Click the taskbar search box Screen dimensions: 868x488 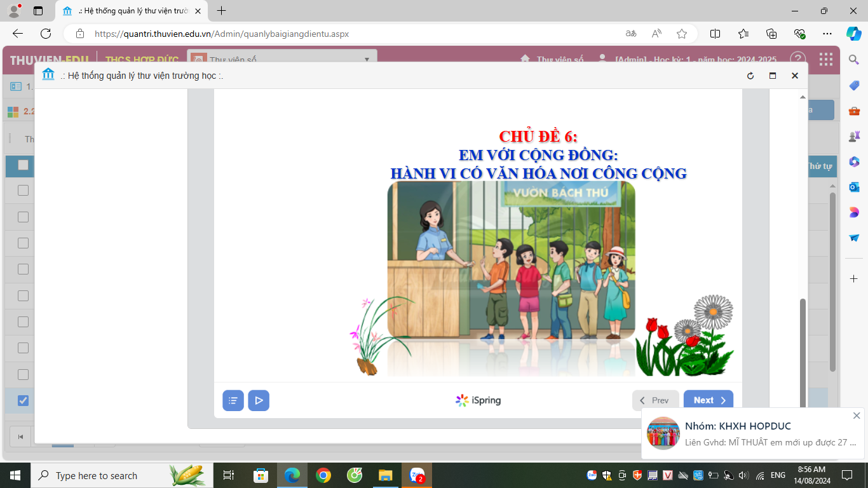121,475
